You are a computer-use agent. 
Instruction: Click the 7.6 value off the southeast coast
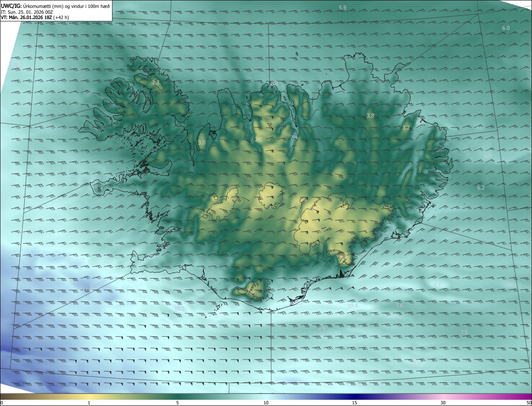click(399, 306)
